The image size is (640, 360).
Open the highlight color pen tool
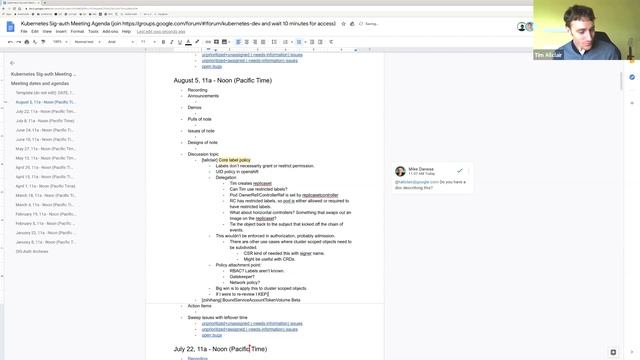[197, 42]
